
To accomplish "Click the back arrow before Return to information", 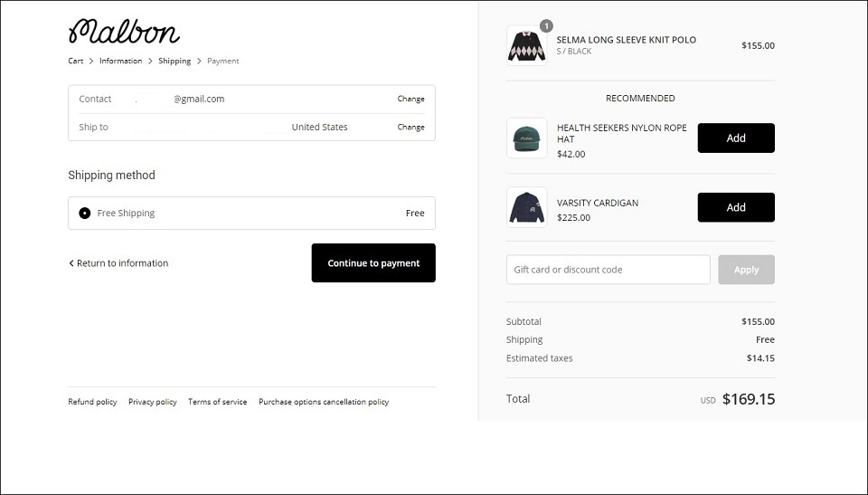I will coord(71,263).
